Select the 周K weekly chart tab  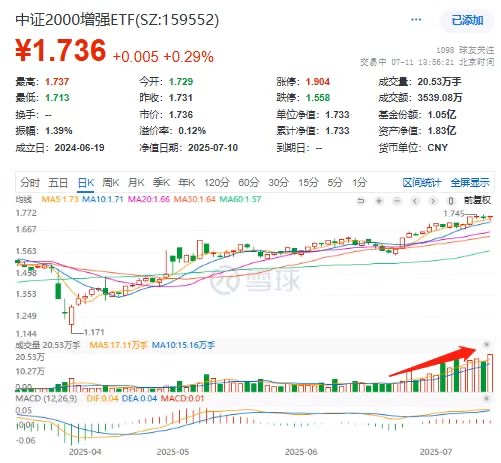110,183
